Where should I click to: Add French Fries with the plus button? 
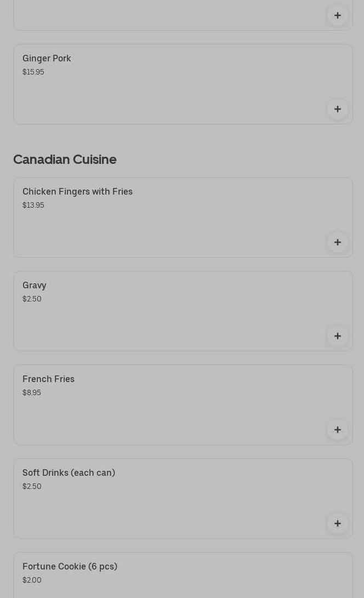(x=337, y=430)
